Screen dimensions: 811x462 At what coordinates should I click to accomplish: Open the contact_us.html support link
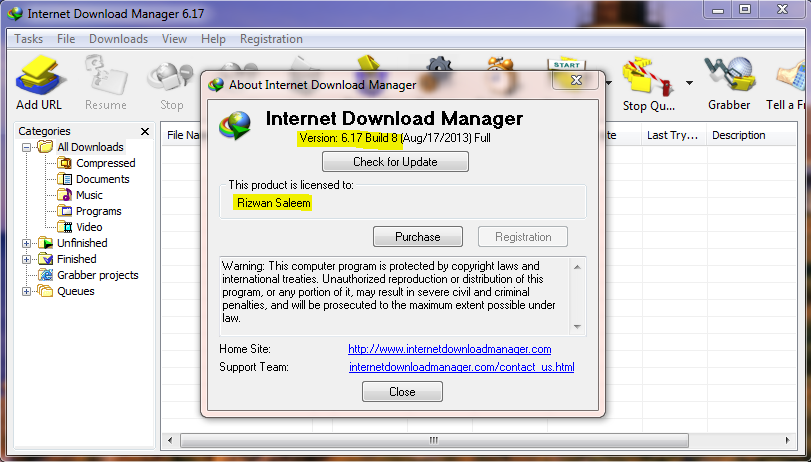pyautogui.click(x=461, y=367)
